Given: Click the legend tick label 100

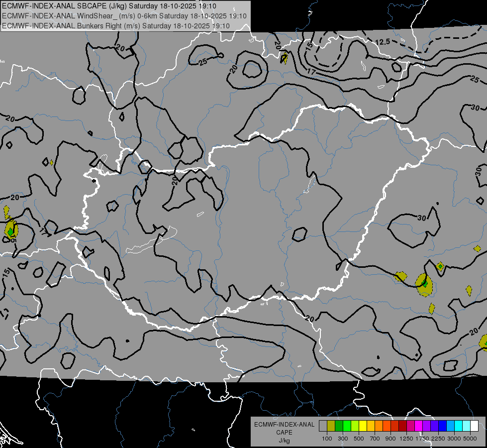Looking at the screenshot, I should (x=327, y=439).
